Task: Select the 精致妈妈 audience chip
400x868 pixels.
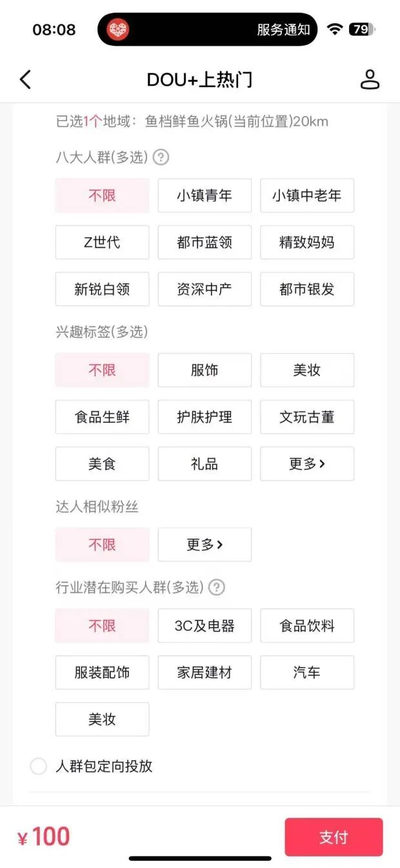Action: click(x=306, y=242)
